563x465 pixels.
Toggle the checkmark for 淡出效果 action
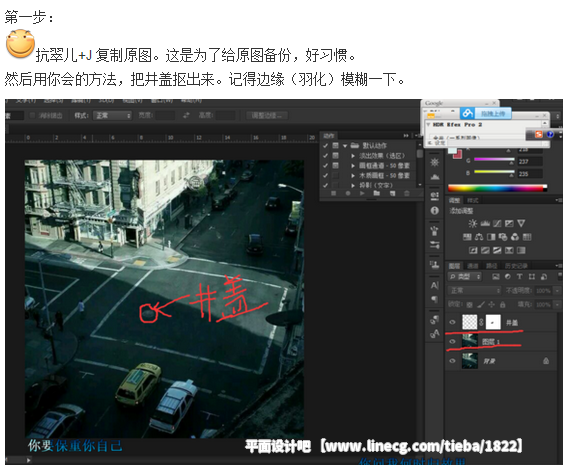point(325,155)
